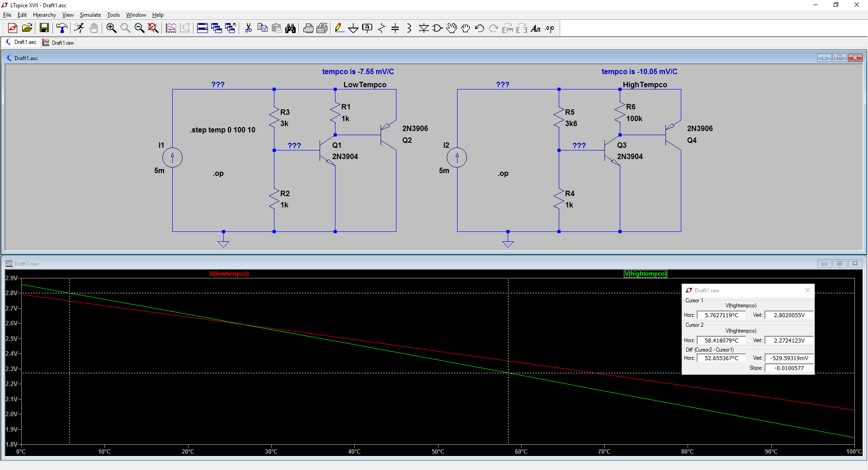The height and width of the screenshot is (470, 868).
Task: Switch to Draft1.asc tab
Action: click(21, 42)
